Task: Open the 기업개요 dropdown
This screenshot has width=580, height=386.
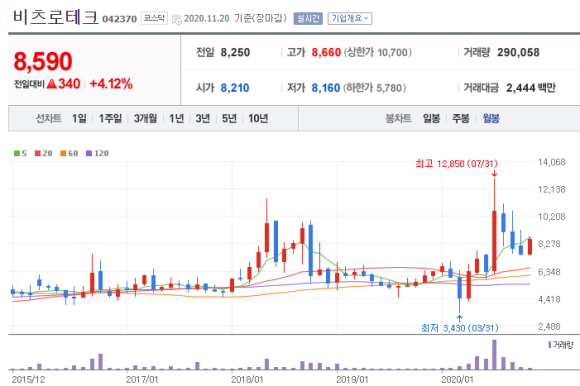Action: coord(350,18)
